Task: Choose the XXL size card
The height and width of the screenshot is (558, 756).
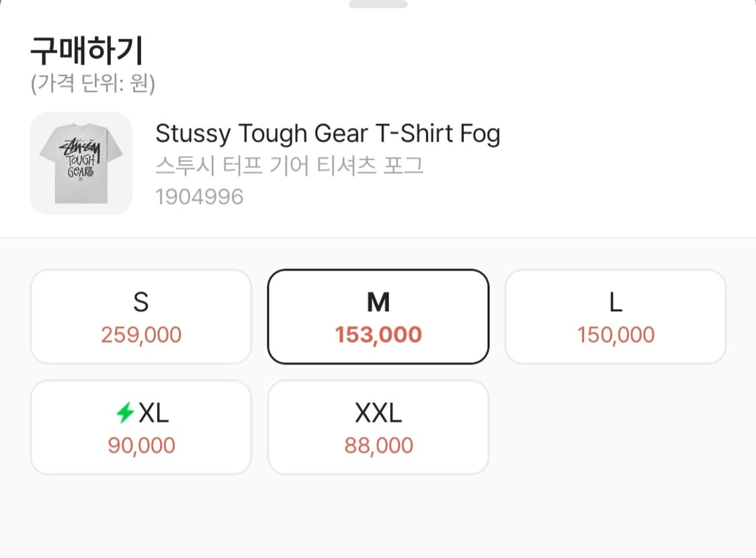Action: 378,428
